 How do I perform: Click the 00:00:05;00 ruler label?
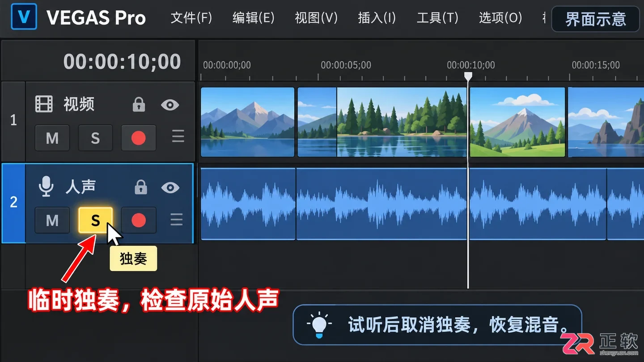pos(346,65)
